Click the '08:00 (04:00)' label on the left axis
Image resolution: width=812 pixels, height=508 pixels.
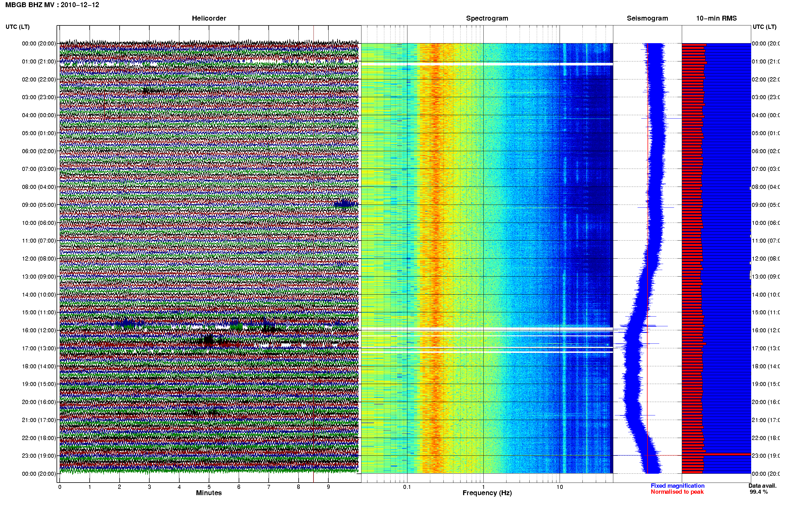(39, 187)
